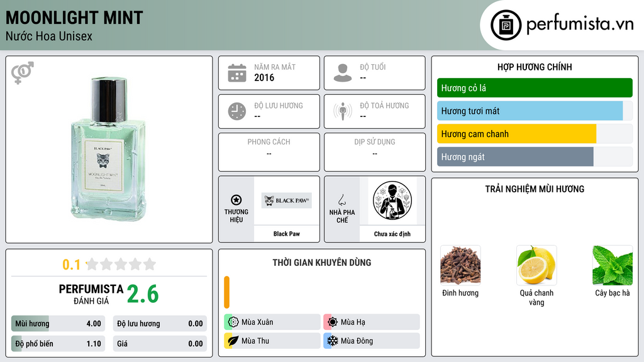This screenshot has height=362, width=644.
Task: Click the Hương tươi mát blue bar
Action: [x=530, y=111]
